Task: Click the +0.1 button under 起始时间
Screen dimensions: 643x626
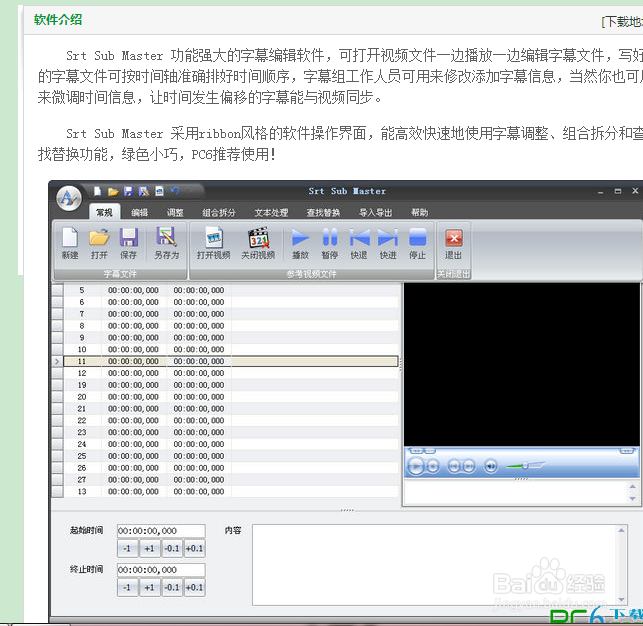Action: [x=194, y=548]
